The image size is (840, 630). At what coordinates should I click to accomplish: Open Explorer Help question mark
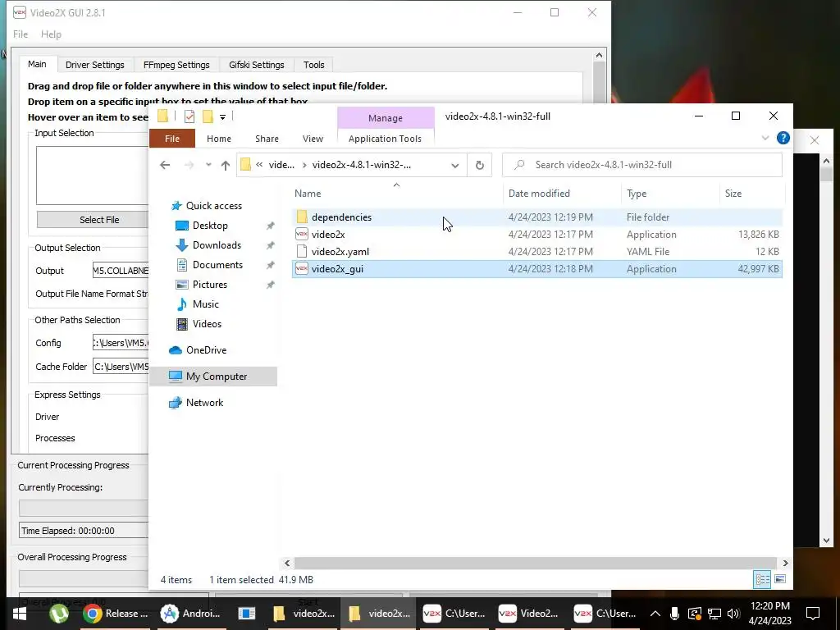783,138
